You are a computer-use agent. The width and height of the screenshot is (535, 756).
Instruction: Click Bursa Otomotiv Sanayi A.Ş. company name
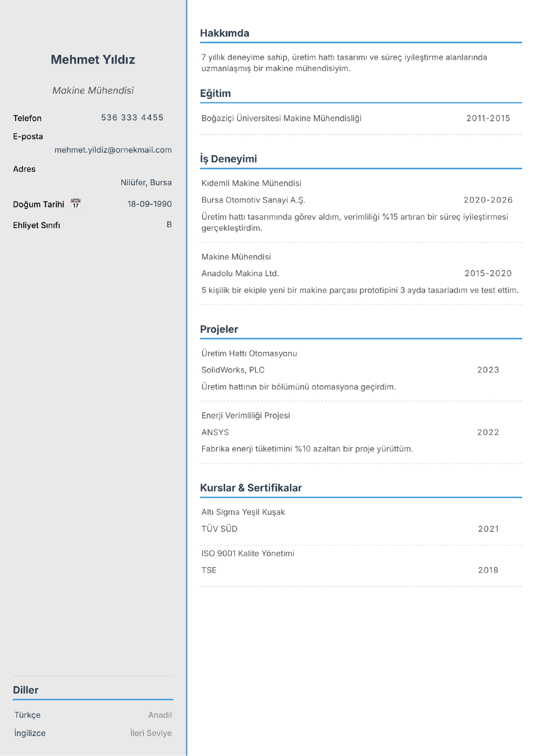253,200
